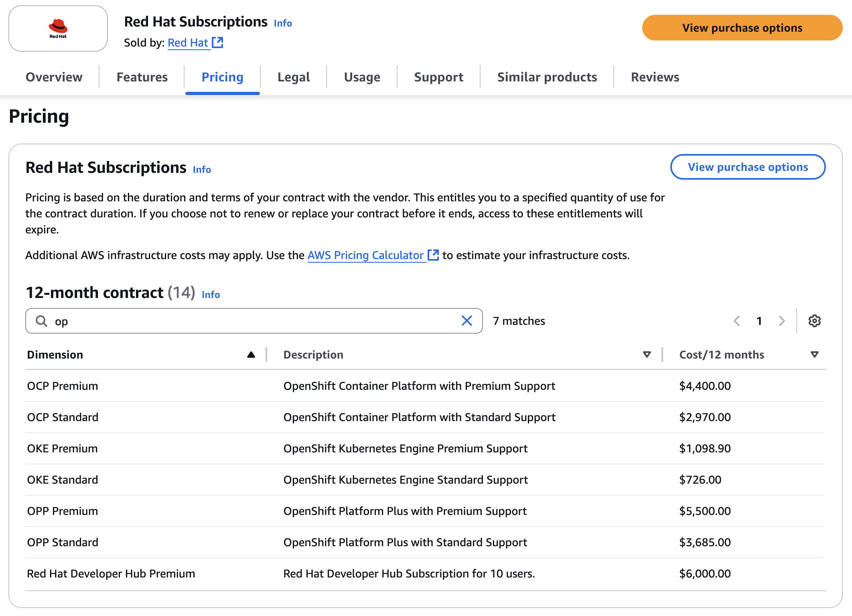Viewport: 852px width, 616px height.
Task: Click Info link beside page title
Action: tap(283, 23)
